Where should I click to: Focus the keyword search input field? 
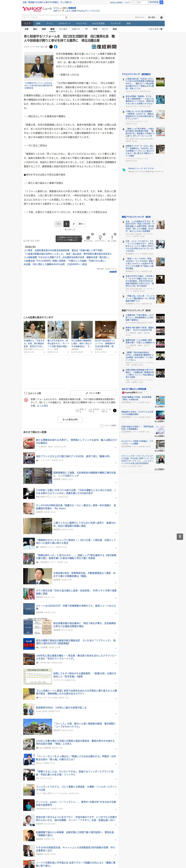coord(44,17)
